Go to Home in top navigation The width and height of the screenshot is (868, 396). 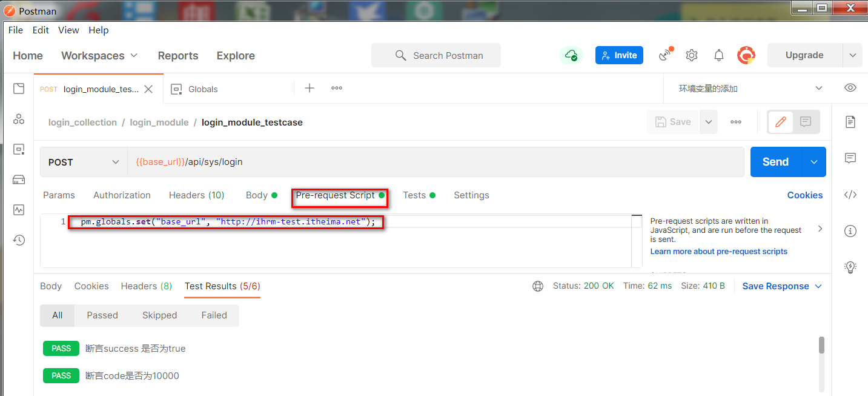[28, 56]
